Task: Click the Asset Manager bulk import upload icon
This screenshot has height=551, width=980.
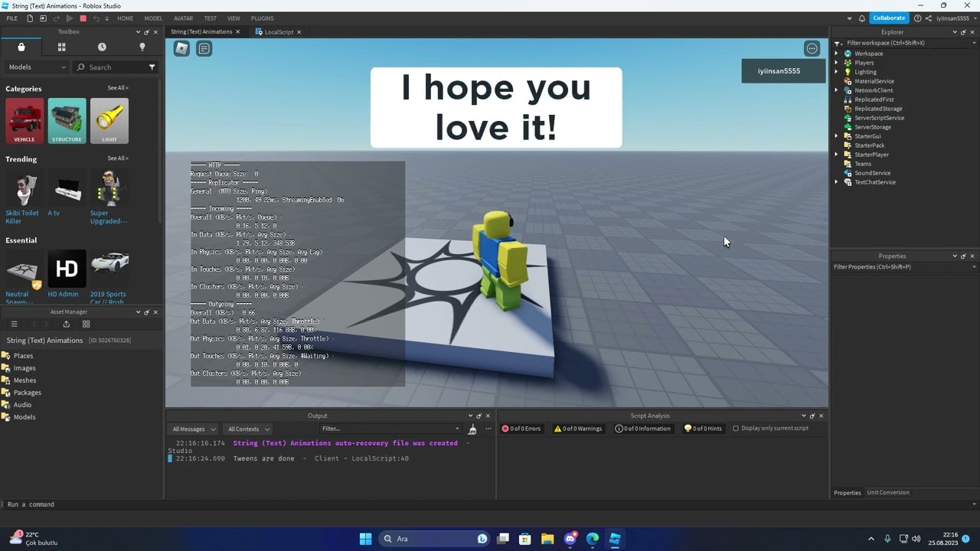Action: pyautogui.click(x=66, y=324)
